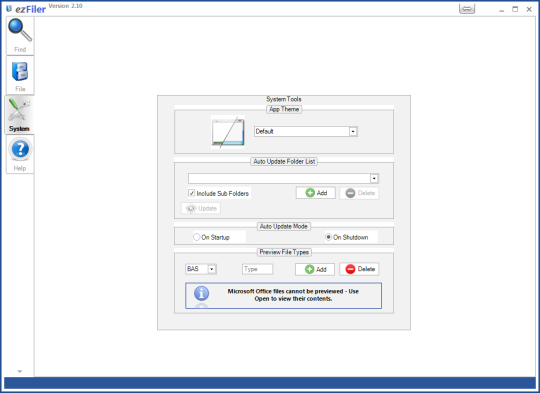The width and height of the screenshot is (540, 393).
Task: Toggle the Include Sub Folders checkbox
Action: click(191, 193)
